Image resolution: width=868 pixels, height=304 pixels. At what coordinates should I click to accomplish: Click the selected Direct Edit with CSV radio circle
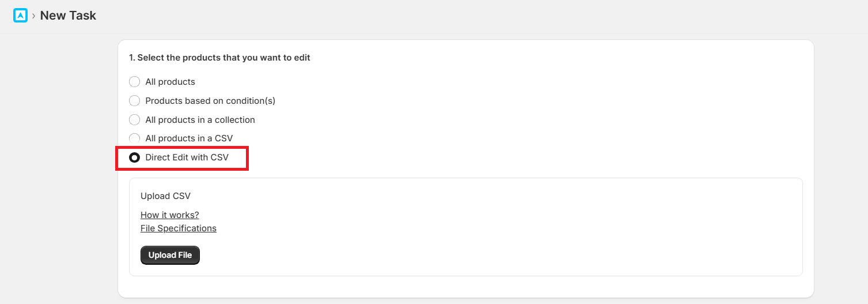134,157
